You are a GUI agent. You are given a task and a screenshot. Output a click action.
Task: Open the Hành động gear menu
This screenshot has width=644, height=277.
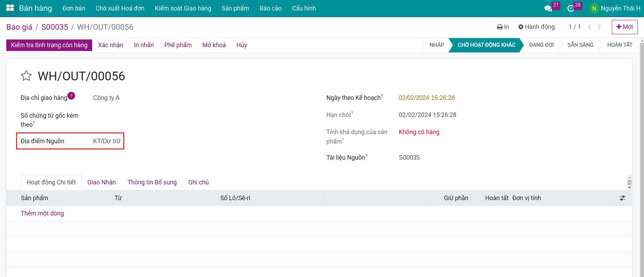coord(536,27)
